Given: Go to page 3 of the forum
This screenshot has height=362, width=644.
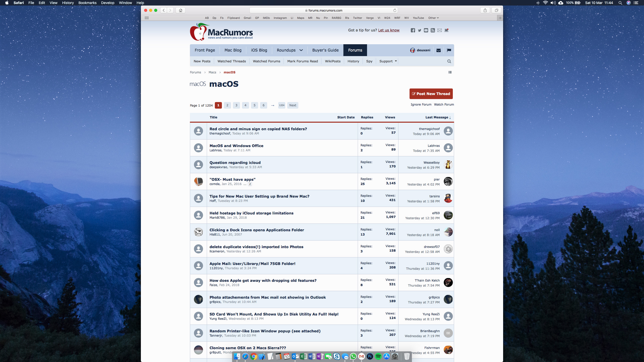Looking at the screenshot, I should point(236,105).
